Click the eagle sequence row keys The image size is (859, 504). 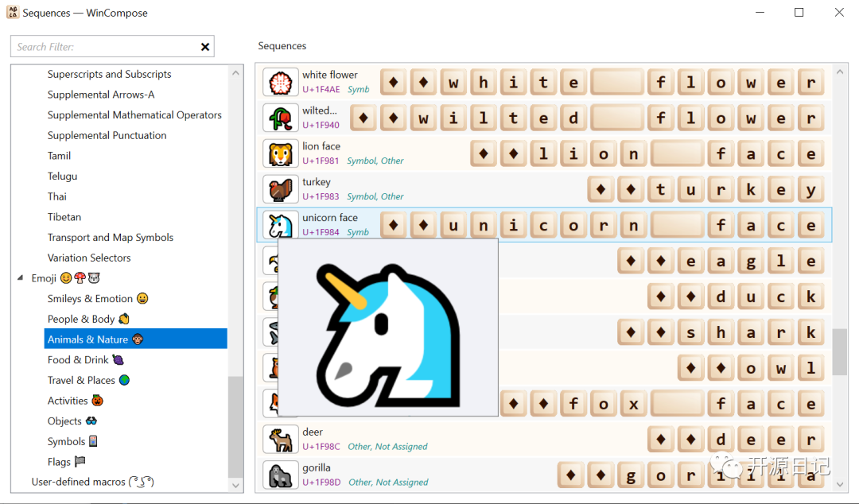[x=721, y=262]
